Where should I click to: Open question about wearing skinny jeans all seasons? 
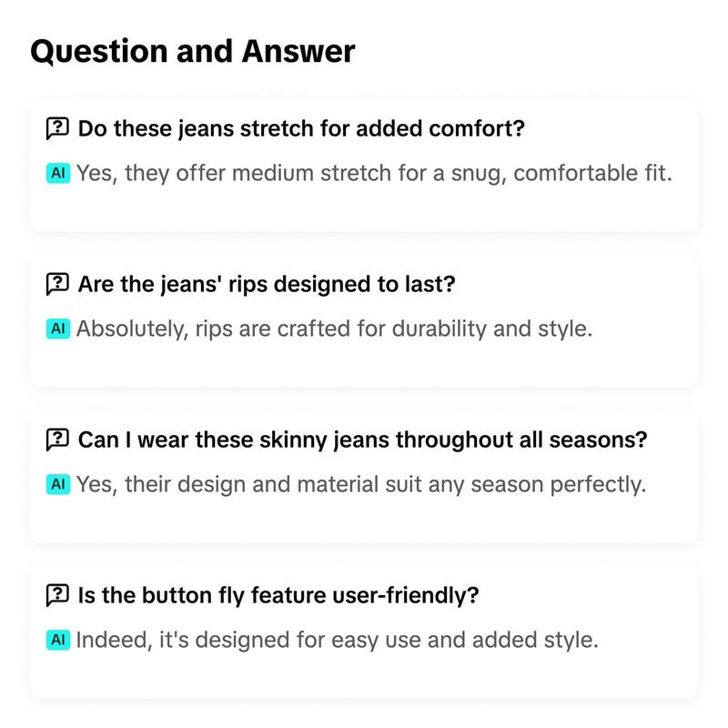click(362, 440)
